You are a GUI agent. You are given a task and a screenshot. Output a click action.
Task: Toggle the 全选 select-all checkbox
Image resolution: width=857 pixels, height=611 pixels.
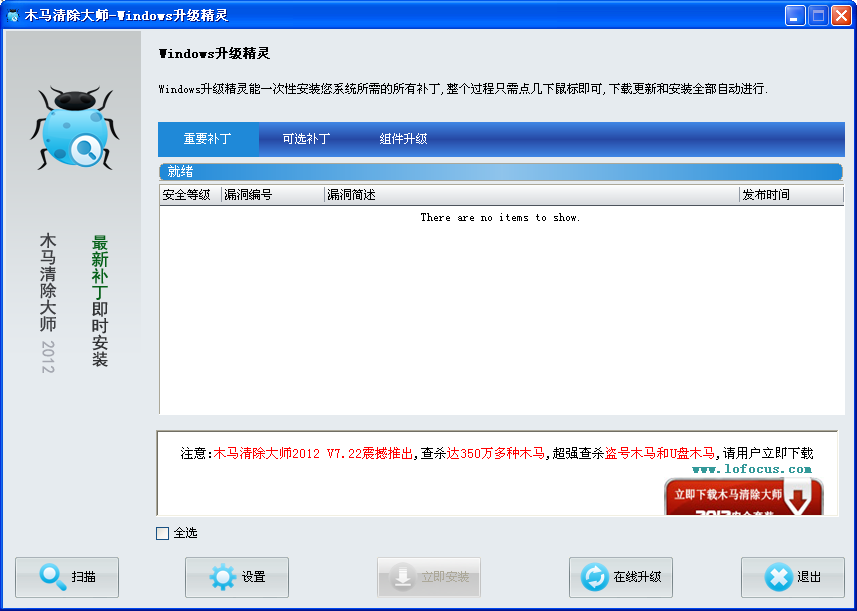point(162,533)
